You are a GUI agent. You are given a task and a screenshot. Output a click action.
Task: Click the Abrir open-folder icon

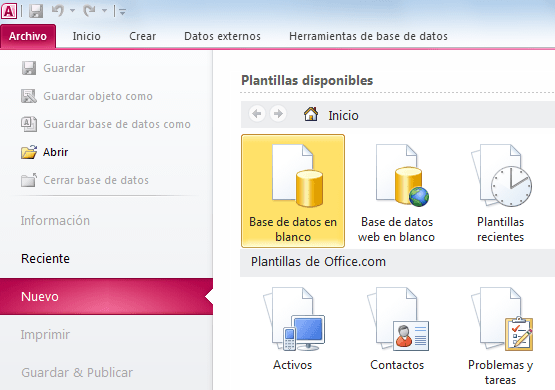[29, 152]
